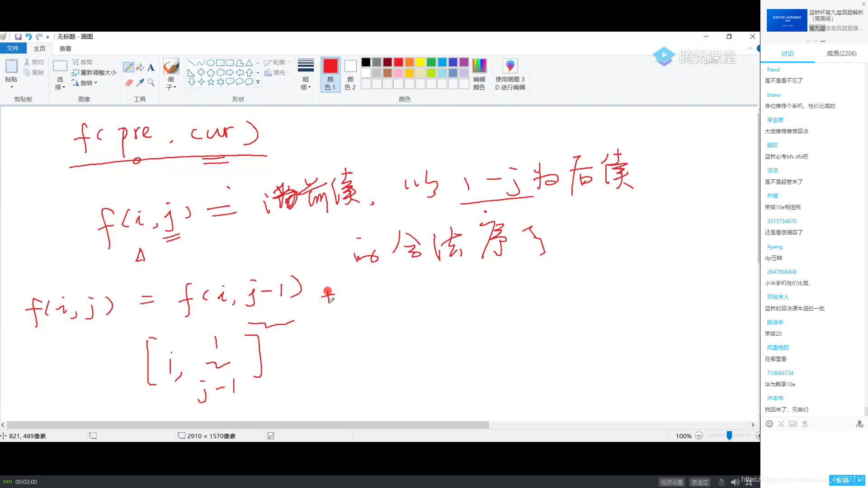Mute the speaker in the video player
The image size is (868, 488).
[x=736, y=482]
